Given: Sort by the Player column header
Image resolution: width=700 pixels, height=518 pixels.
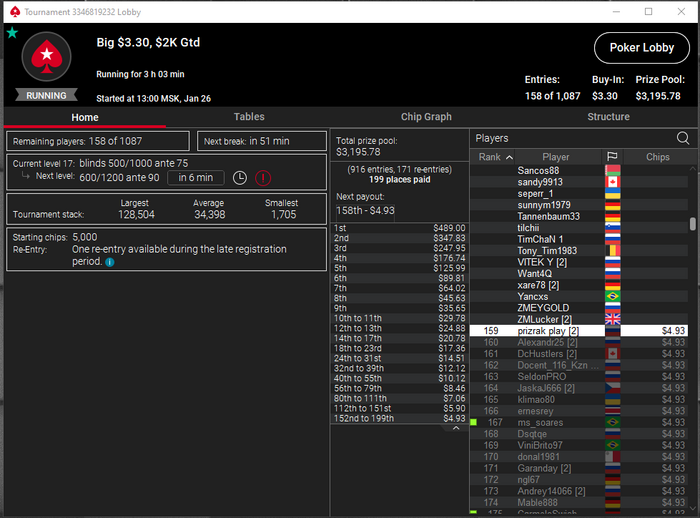Looking at the screenshot, I should point(555,157).
